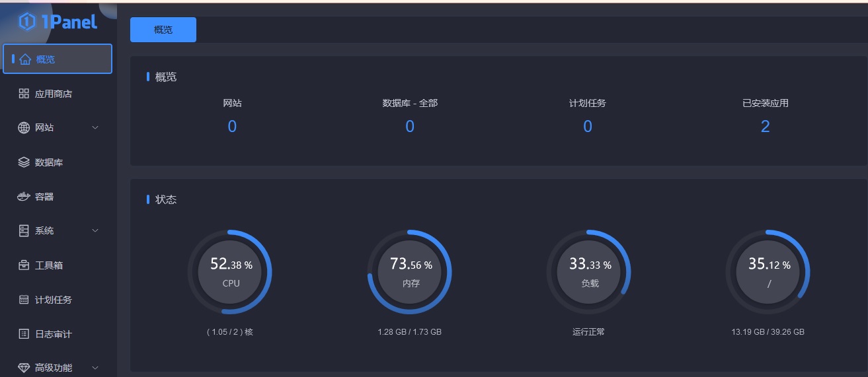Click the 内存 73.56 % usage gauge
This screenshot has width=868, height=377.
click(x=410, y=272)
